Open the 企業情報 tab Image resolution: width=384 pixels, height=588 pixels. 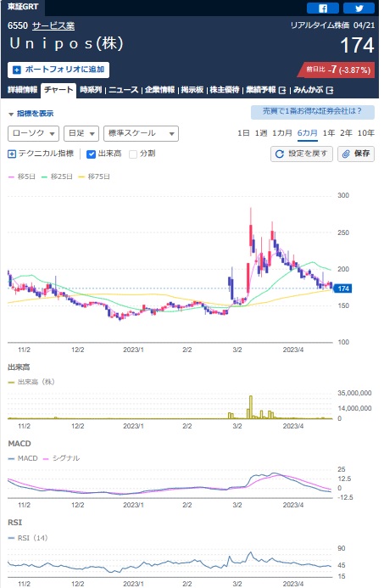(159, 90)
